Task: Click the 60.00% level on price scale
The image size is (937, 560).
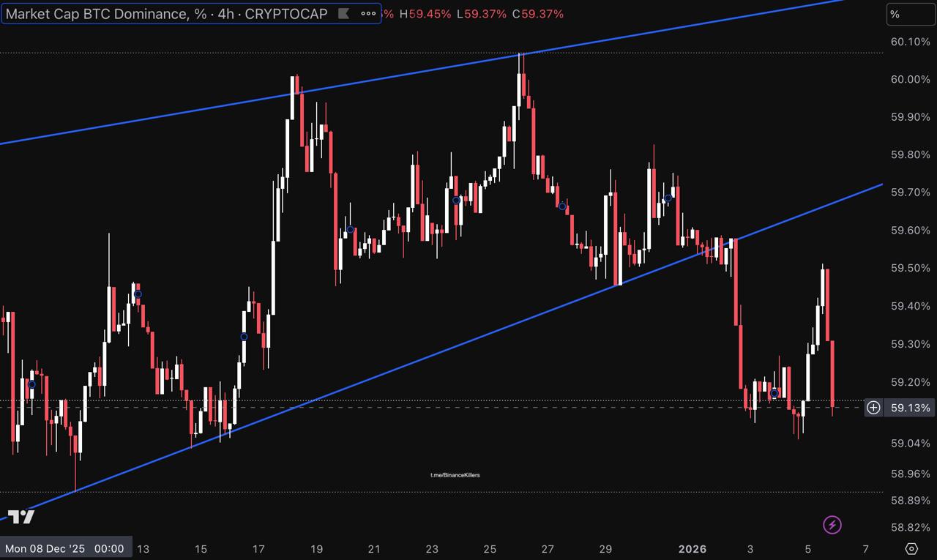Action: [908, 79]
